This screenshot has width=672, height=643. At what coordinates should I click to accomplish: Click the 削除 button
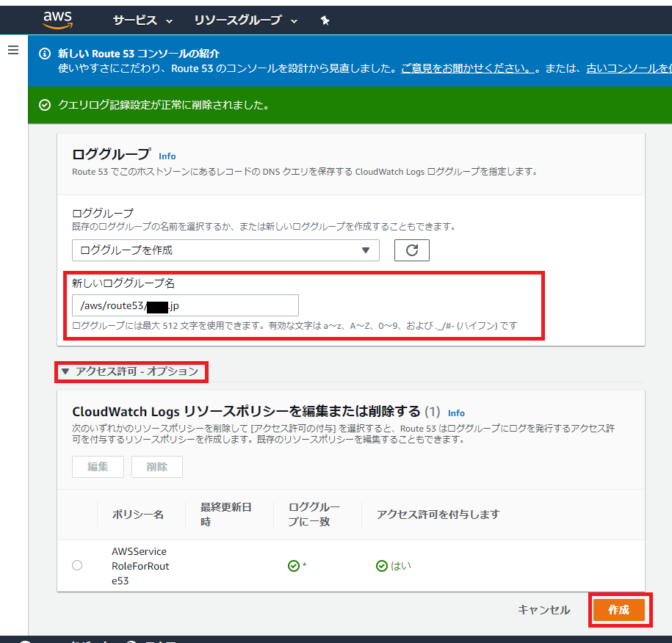[156, 466]
